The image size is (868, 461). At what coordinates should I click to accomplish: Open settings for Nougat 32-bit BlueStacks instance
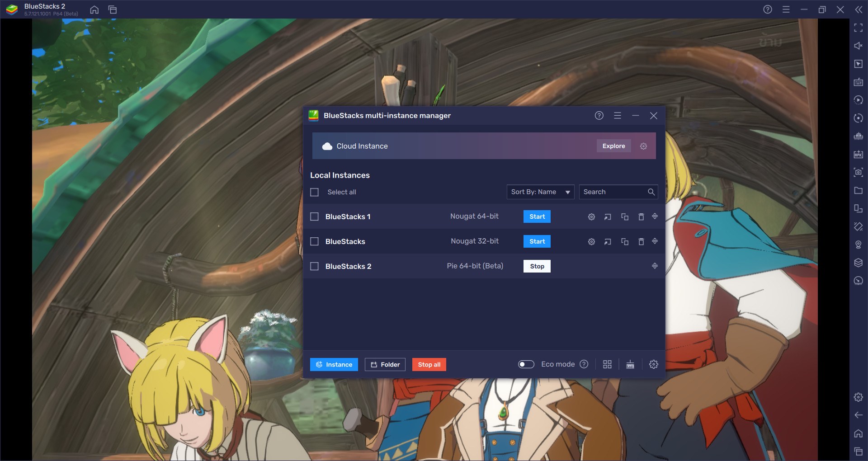(x=591, y=242)
